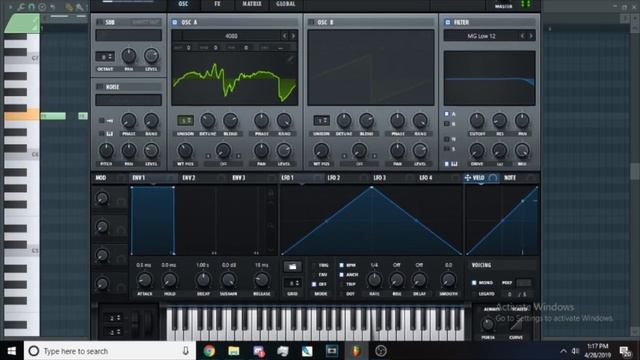
Task: Toggle LFO BPM sync checkbox
Action: pyautogui.click(x=341, y=265)
